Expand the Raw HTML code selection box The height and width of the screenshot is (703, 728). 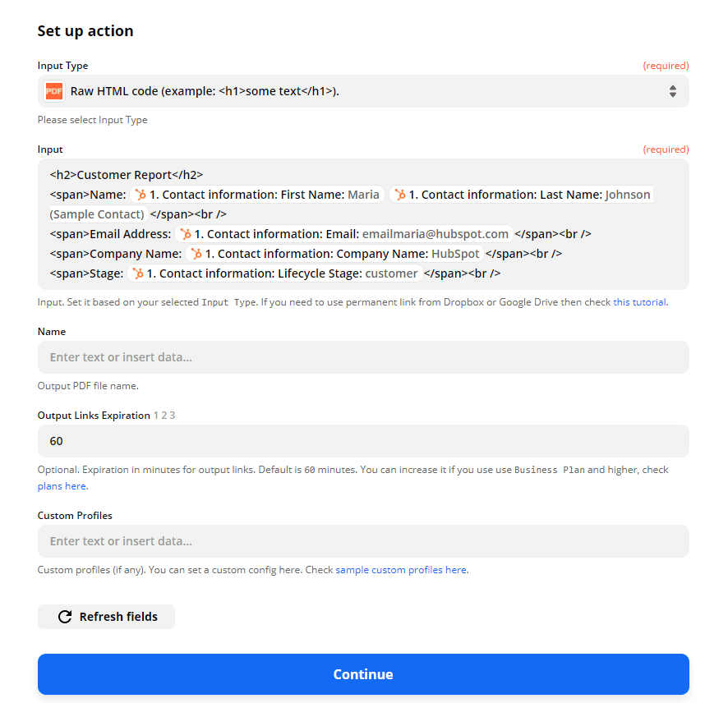[x=362, y=91]
